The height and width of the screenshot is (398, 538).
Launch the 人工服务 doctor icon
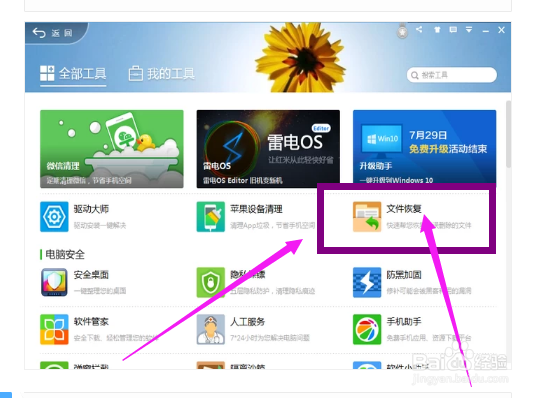[x=211, y=329]
